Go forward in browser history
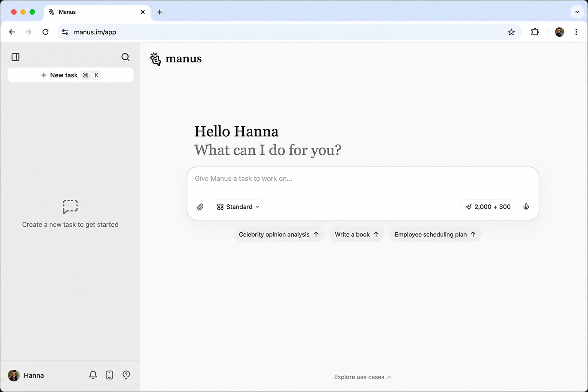This screenshot has width=588, height=392. (x=29, y=32)
